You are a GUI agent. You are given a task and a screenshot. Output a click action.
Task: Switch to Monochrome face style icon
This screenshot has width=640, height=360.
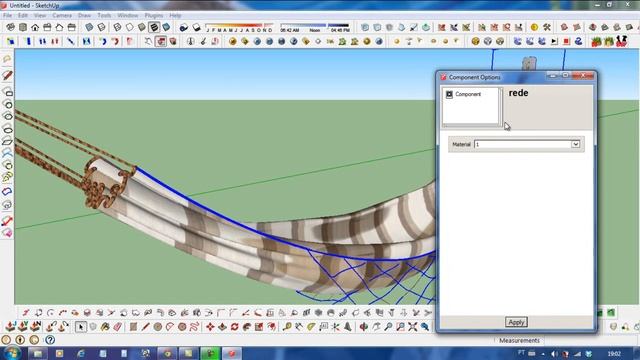166,27
